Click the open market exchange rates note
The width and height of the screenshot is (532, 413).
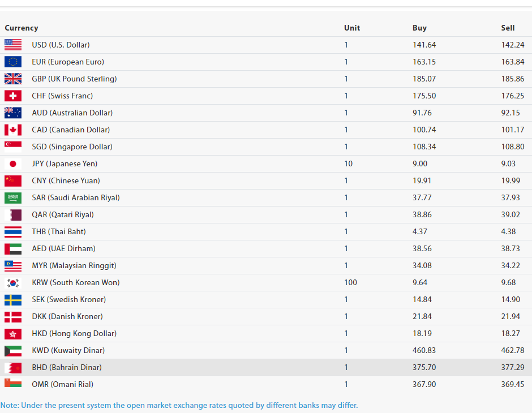pyautogui.click(x=179, y=405)
